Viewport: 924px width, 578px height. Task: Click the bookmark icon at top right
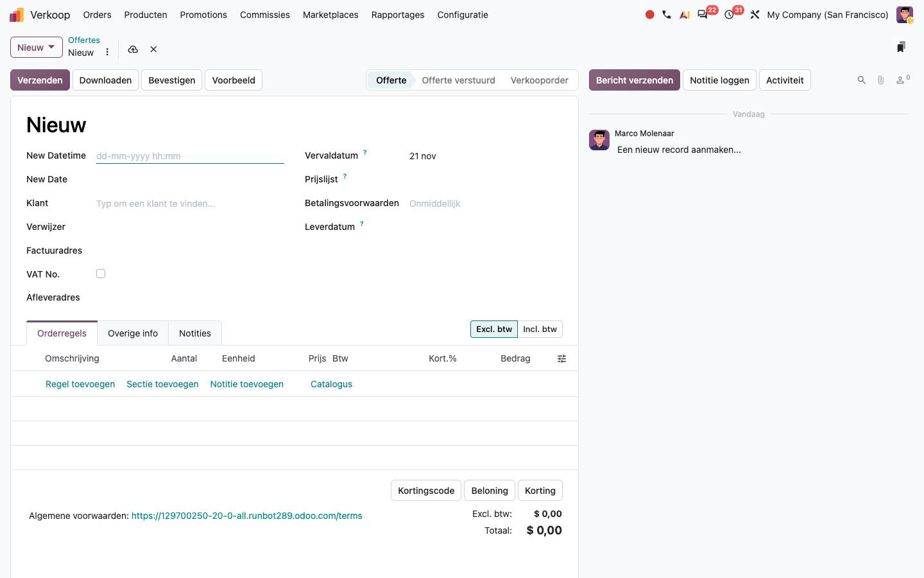coord(901,47)
